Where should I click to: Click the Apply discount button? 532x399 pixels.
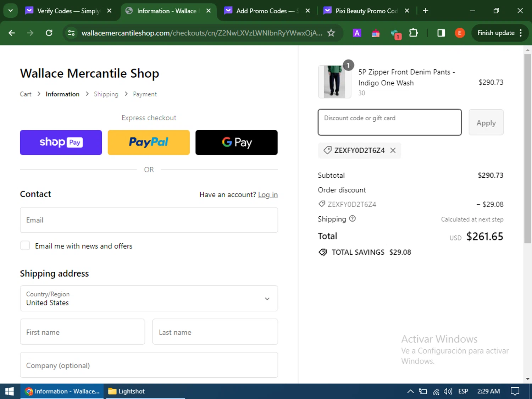click(486, 122)
